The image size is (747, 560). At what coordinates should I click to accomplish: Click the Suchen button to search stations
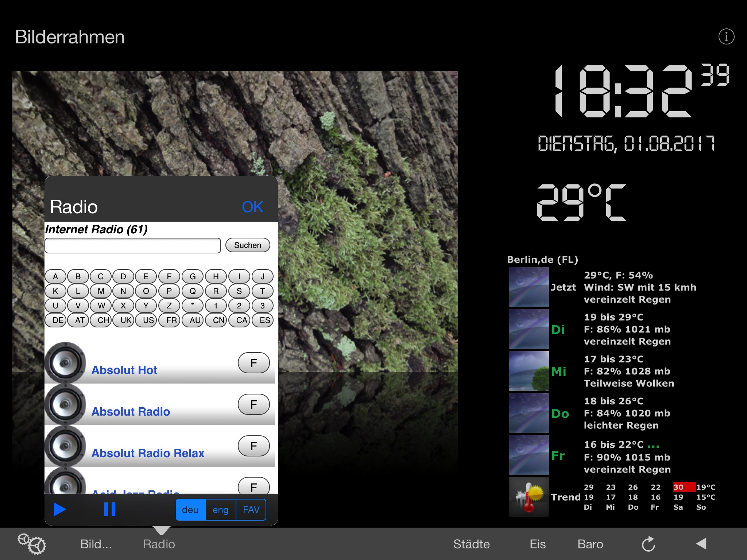click(249, 246)
